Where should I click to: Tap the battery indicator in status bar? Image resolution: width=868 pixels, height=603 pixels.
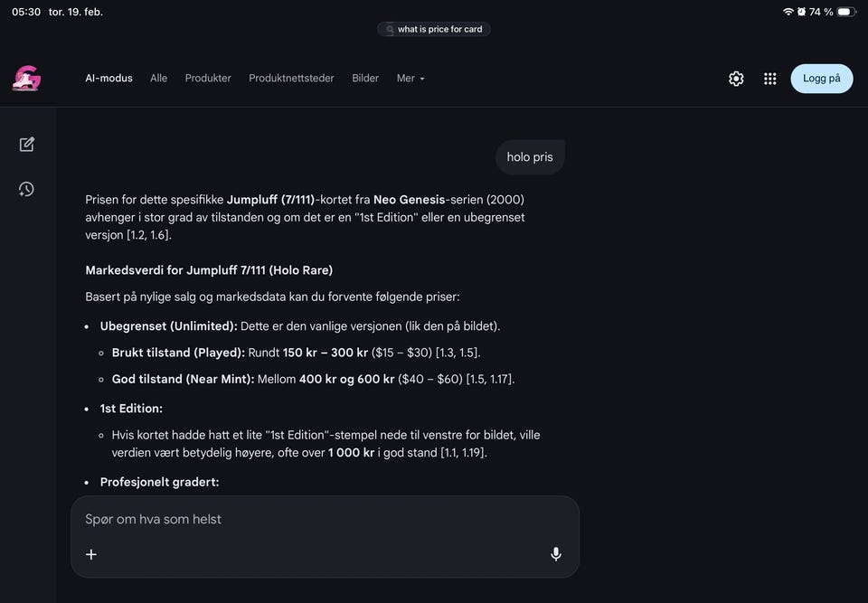[845, 12]
